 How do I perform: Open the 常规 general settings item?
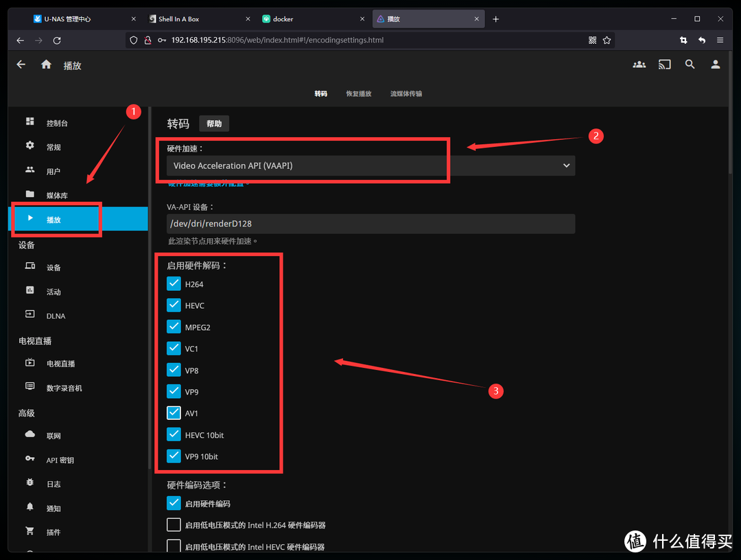78,147
